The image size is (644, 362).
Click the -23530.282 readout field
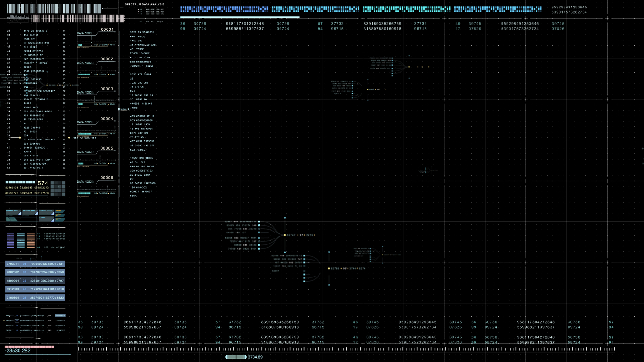point(18,351)
